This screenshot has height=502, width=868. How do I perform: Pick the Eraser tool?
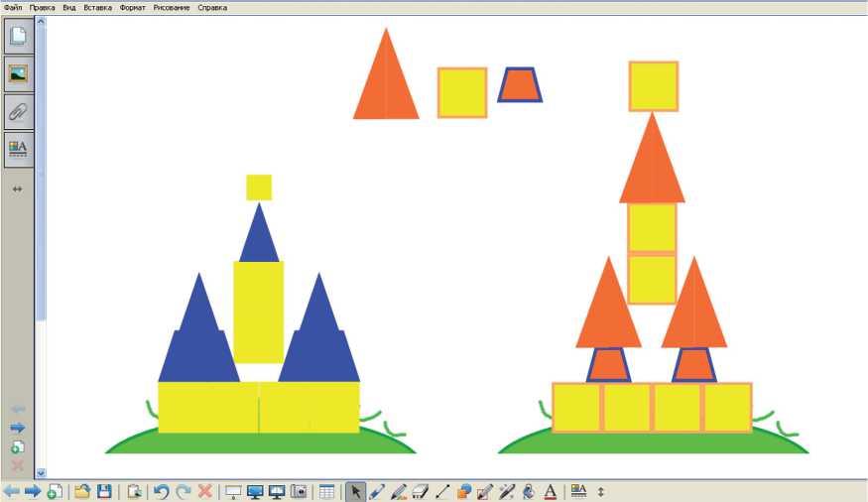pos(421,491)
